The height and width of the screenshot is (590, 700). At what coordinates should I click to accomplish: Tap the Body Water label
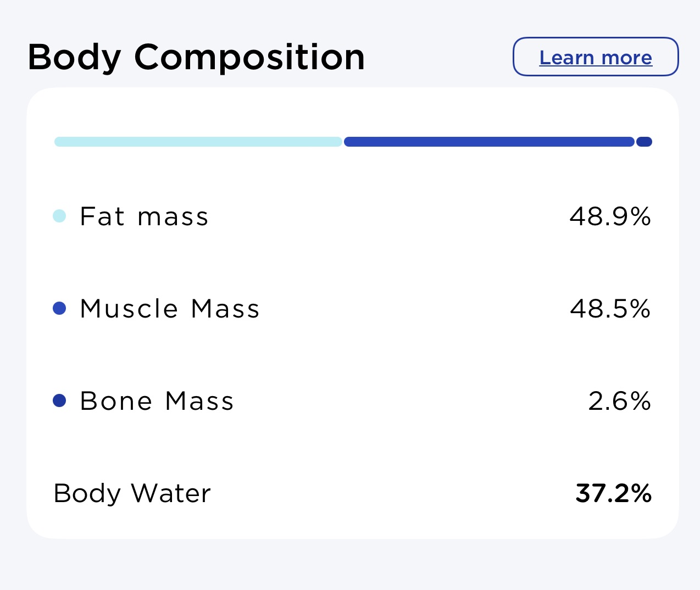[132, 493]
